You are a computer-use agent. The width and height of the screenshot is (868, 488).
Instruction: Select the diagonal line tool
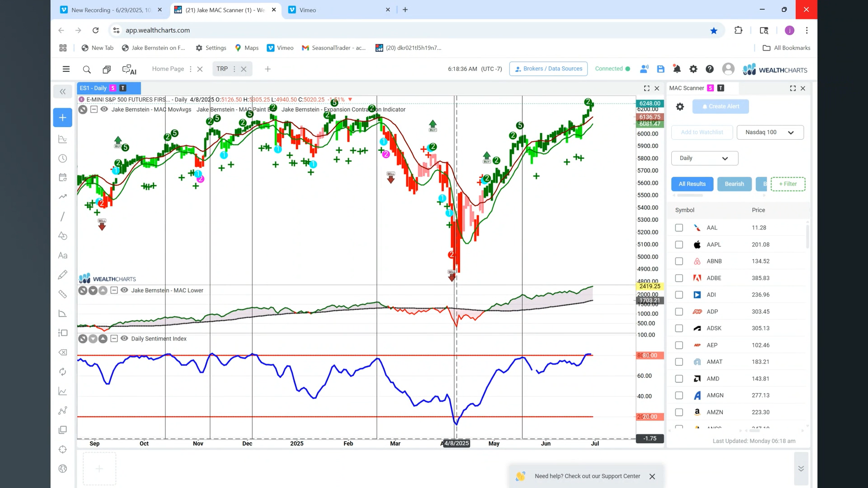[63, 216]
